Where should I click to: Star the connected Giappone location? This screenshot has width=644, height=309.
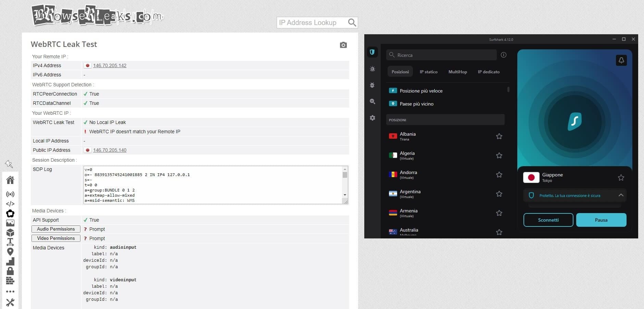[x=621, y=177]
